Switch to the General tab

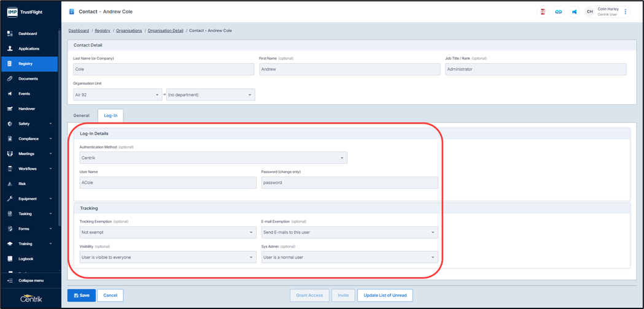click(81, 115)
